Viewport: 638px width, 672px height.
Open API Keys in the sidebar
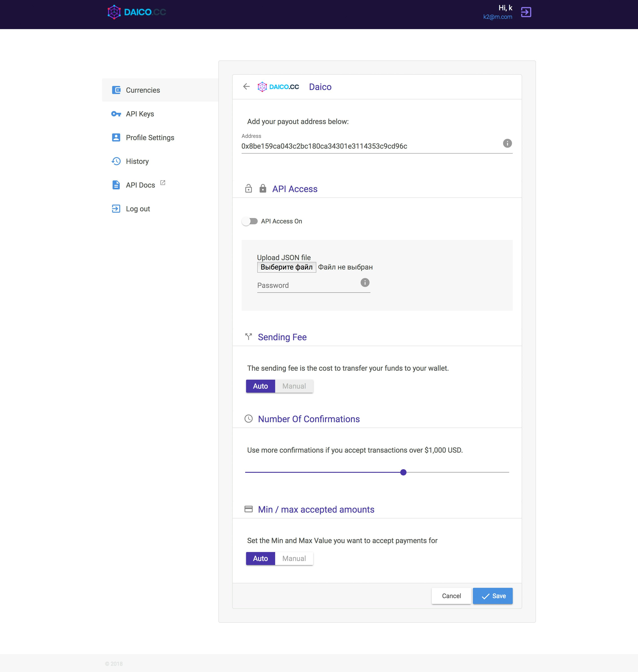tap(140, 114)
